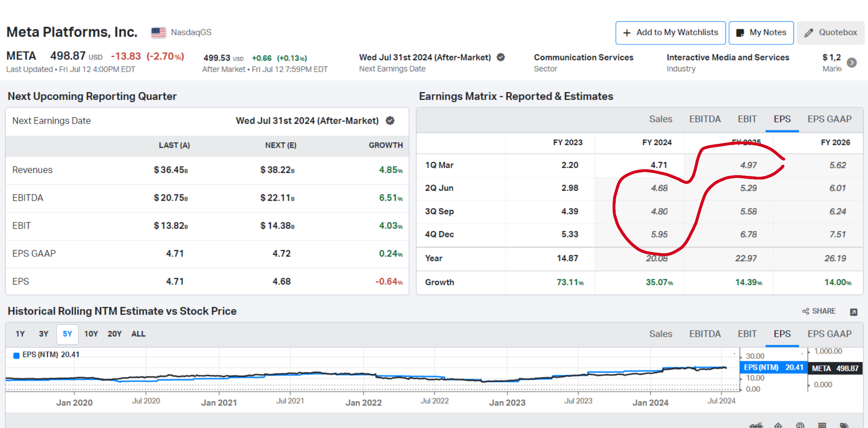Click the 2Q Jun FY 2024 estimate 4.68
The width and height of the screenshot is (868, 428).
(659, 188)
